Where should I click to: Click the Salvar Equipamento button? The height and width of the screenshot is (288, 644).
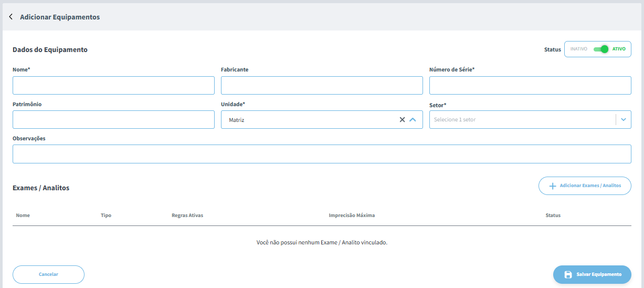click(x=592, y=274)
